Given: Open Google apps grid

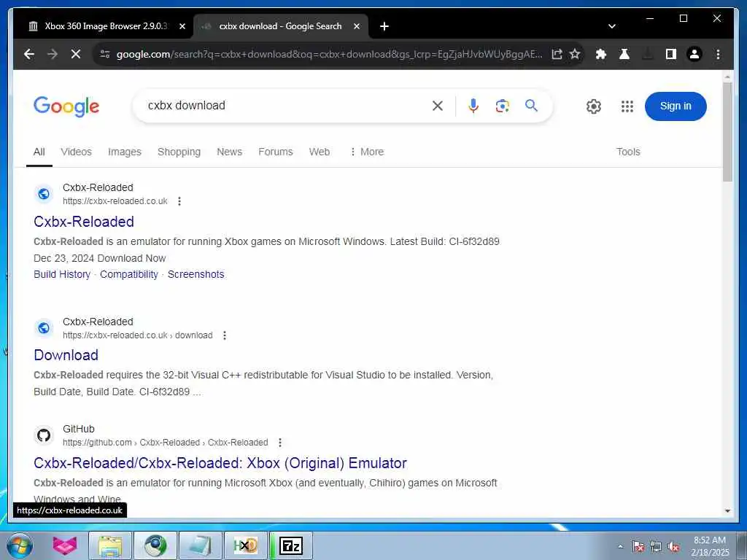Looking at the screenshot, I should [627, 106].
